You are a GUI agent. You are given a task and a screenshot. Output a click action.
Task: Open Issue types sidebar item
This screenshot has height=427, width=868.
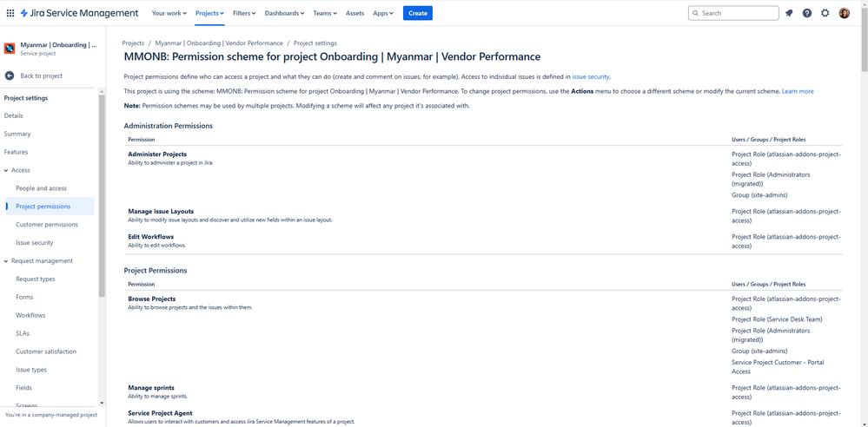[31, 370]
